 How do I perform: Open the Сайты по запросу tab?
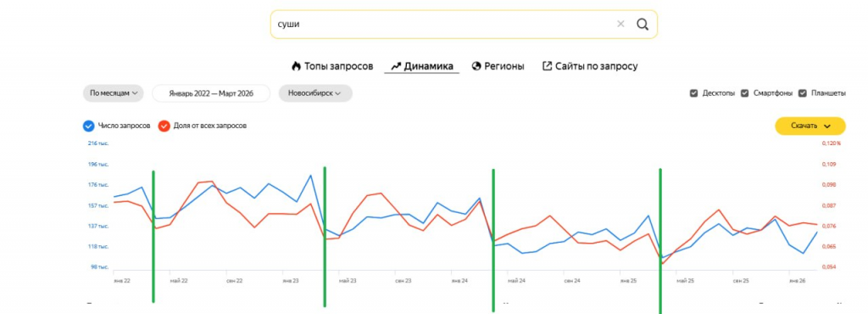597,66
